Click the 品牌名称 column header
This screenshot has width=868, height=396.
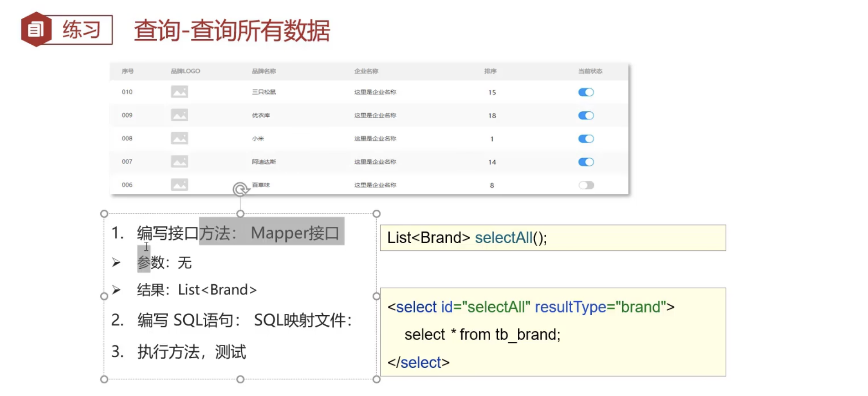click(264, 71)
